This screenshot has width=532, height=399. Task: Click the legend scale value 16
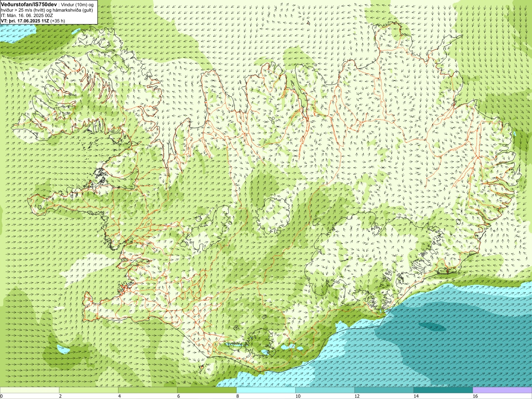[475, 396]
